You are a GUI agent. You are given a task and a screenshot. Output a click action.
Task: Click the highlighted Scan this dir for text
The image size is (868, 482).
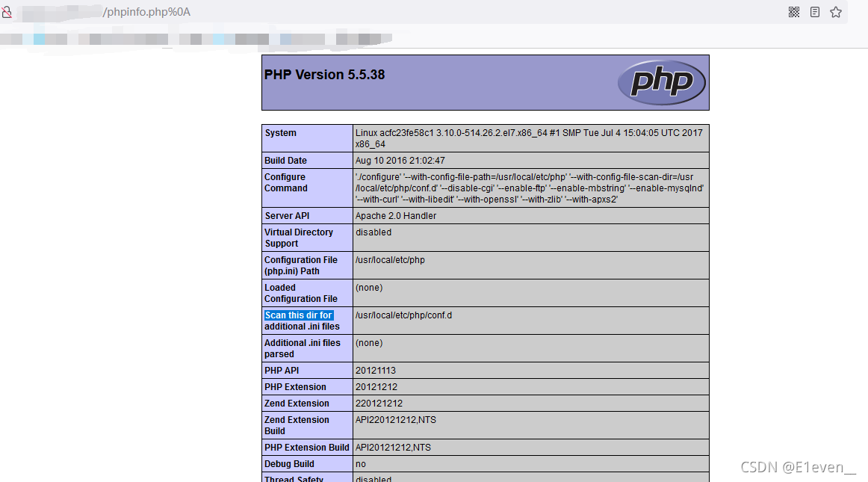[298, 315]
